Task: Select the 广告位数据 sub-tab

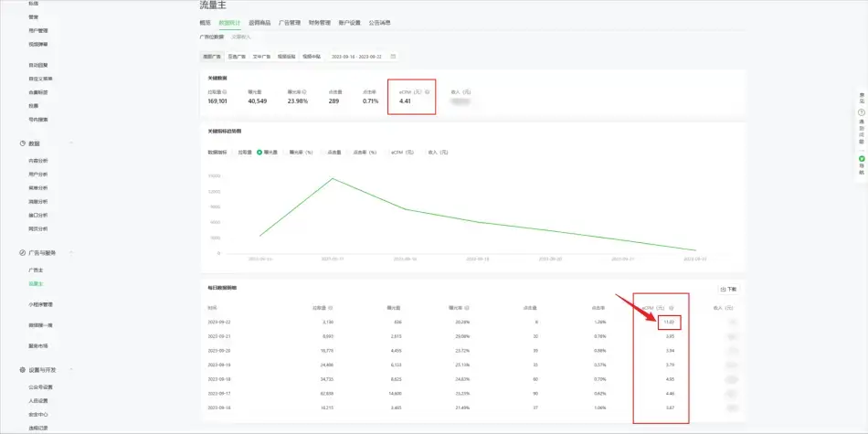Action: [211, 37]
